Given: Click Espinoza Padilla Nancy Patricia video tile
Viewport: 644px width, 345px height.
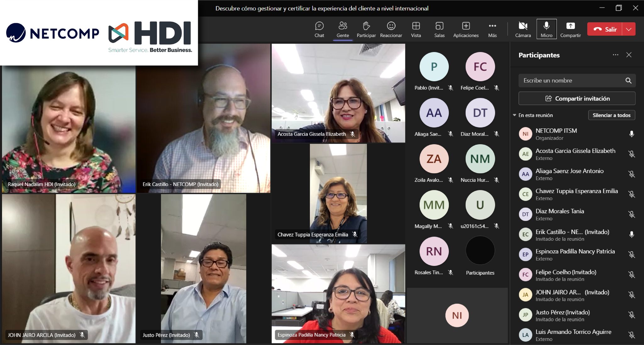Looking at the screenshot, I should point(338,294).
